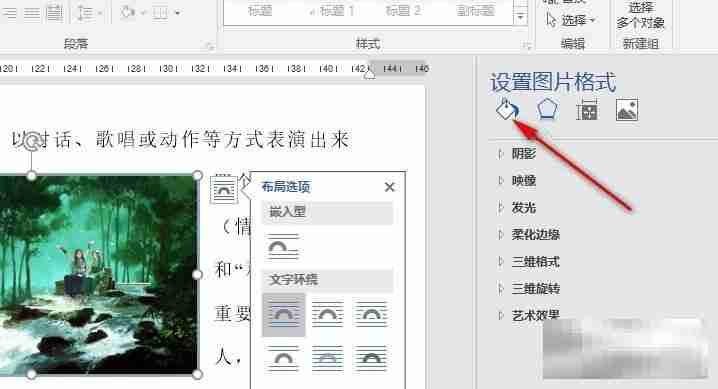
Task: Click the layout options button beside the picture
Action: (223, 189)
